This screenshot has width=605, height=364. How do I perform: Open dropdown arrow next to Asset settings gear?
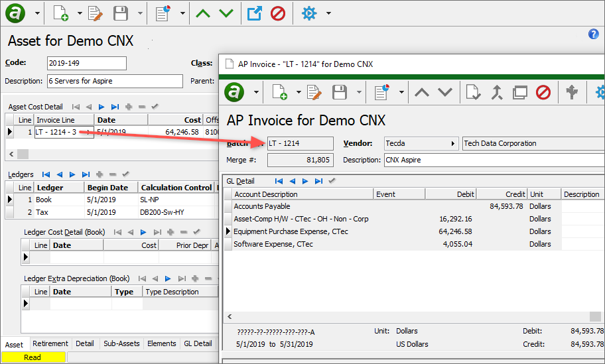328,13
